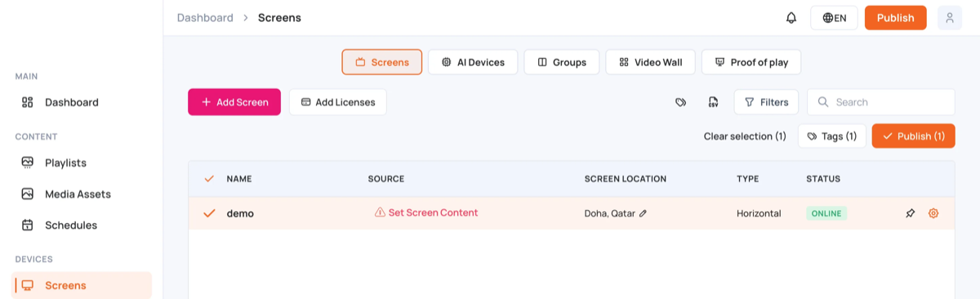Click the ONLINE status badge
The image size is (980, 299).
pyautogui.click(x=826, y=213)
